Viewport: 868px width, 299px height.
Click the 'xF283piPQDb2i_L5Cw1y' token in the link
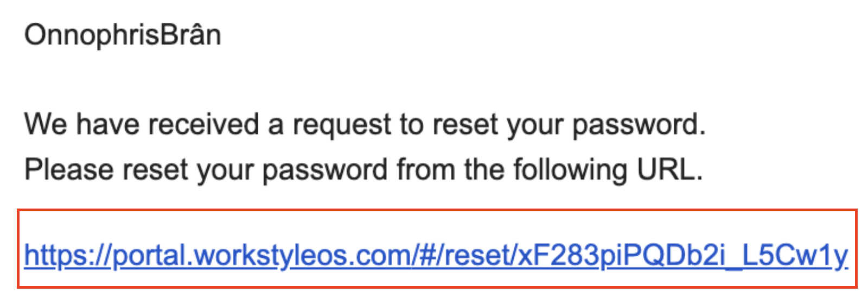[683, 256]
